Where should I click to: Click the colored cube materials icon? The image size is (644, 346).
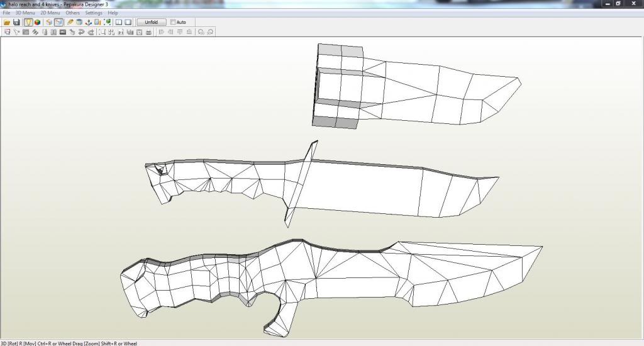37,22
